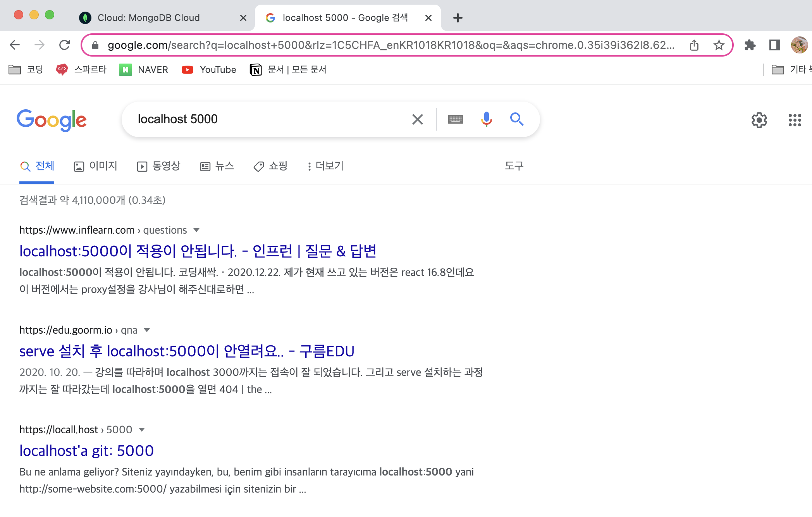Open the 스파르타 bookmark
This screenshot has width=812, height=517.
click(81, 70)
